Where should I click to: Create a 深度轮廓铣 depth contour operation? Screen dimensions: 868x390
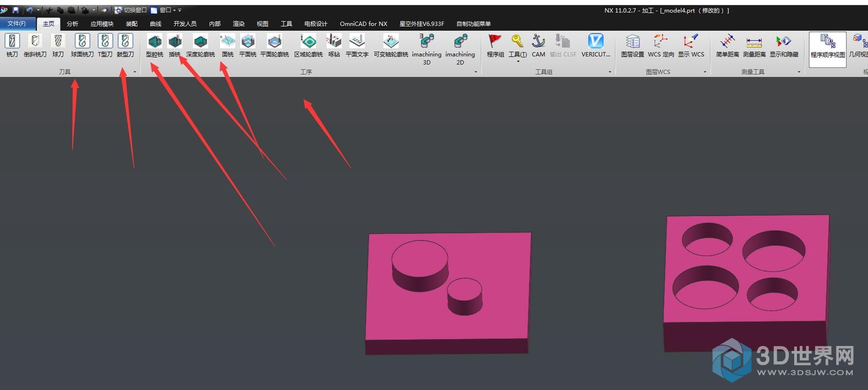coord(200,45)
